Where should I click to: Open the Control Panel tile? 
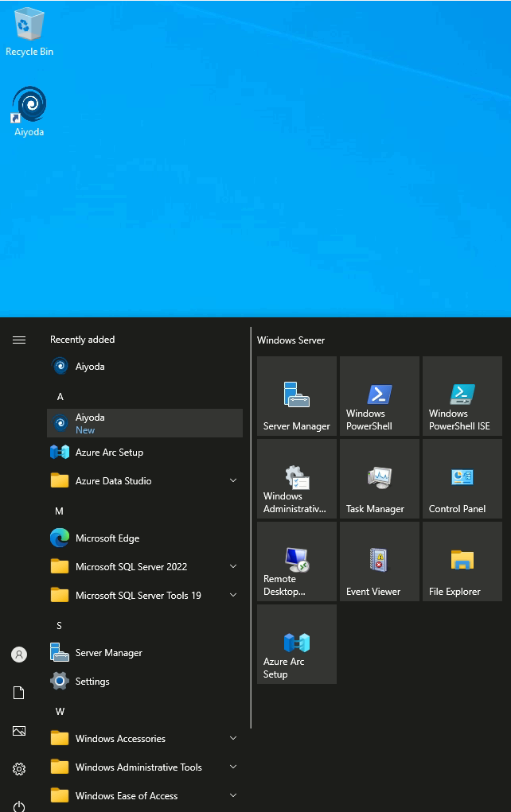point(462,479)
